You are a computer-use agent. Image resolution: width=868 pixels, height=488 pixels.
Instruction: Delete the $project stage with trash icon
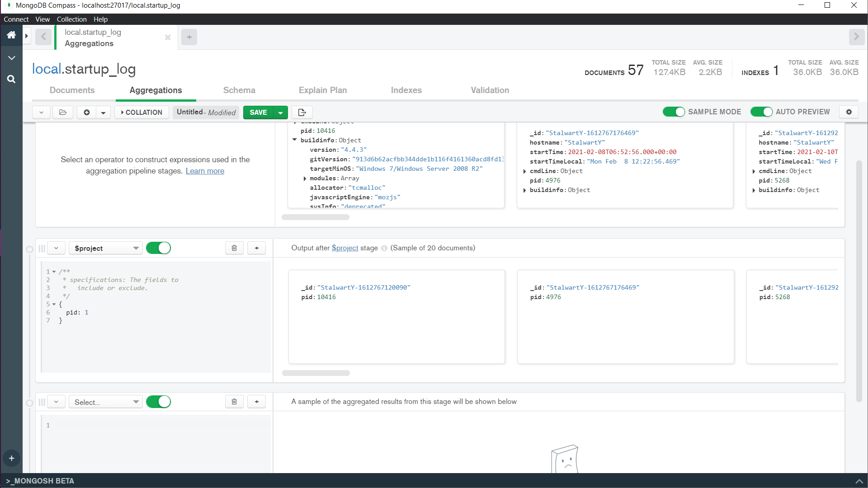point(234,248)
